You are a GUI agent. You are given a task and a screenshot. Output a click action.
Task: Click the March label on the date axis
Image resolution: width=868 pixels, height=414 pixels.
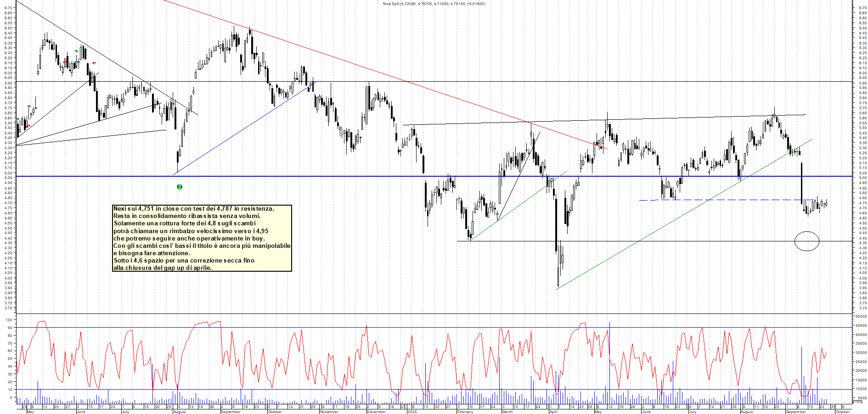507,412
